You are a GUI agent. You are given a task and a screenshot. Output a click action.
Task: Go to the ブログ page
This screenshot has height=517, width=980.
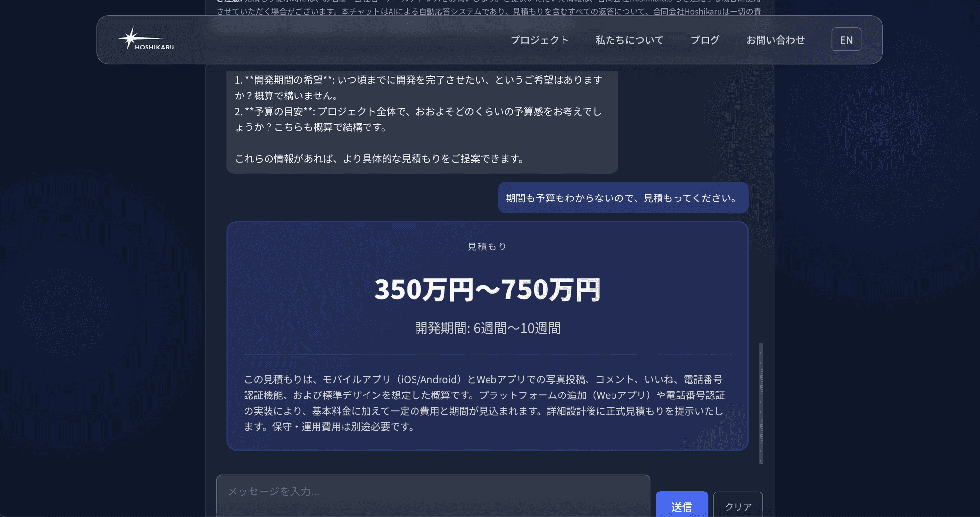tap(705, 40)
